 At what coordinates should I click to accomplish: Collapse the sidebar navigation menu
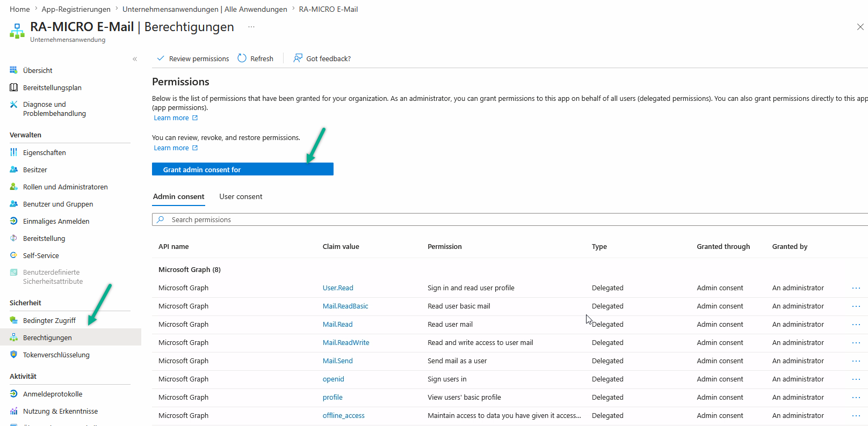pos(135,59)
